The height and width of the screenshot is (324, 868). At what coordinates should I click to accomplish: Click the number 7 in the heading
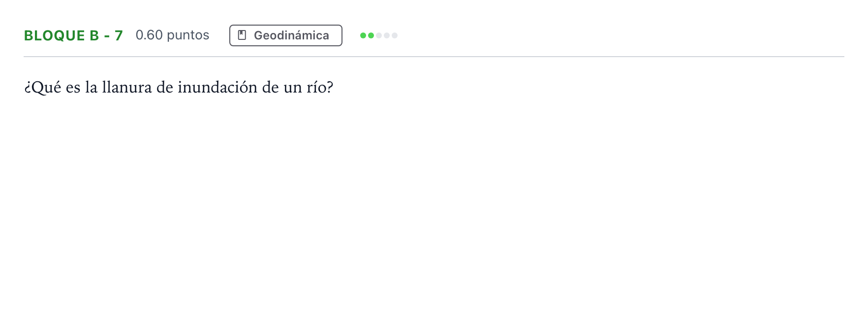[119, 35]
